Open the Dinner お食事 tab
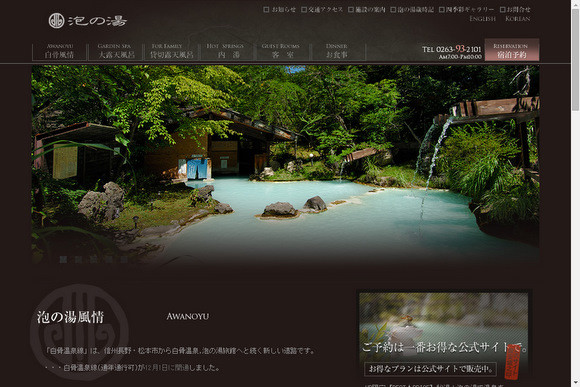 pos(337,51)
